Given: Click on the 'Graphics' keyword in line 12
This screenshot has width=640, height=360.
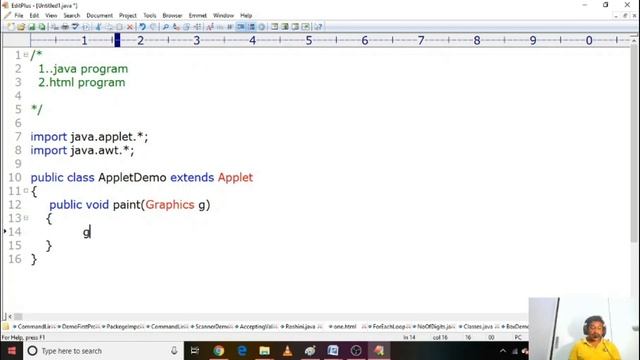Looking at the screenshot, I should point(170,204).
